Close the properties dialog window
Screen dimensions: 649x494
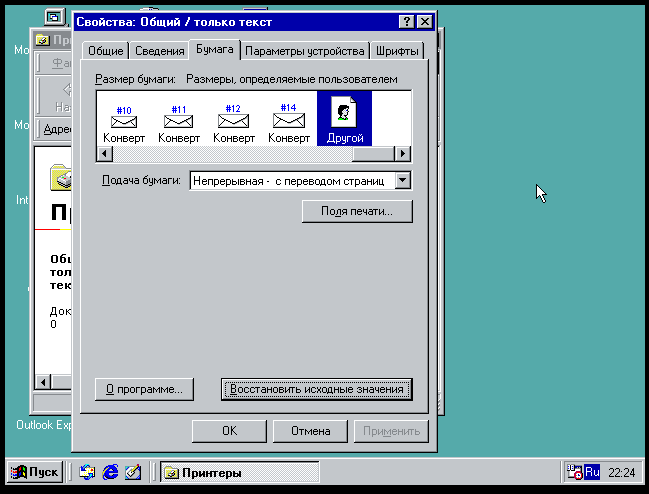[425, 22]
